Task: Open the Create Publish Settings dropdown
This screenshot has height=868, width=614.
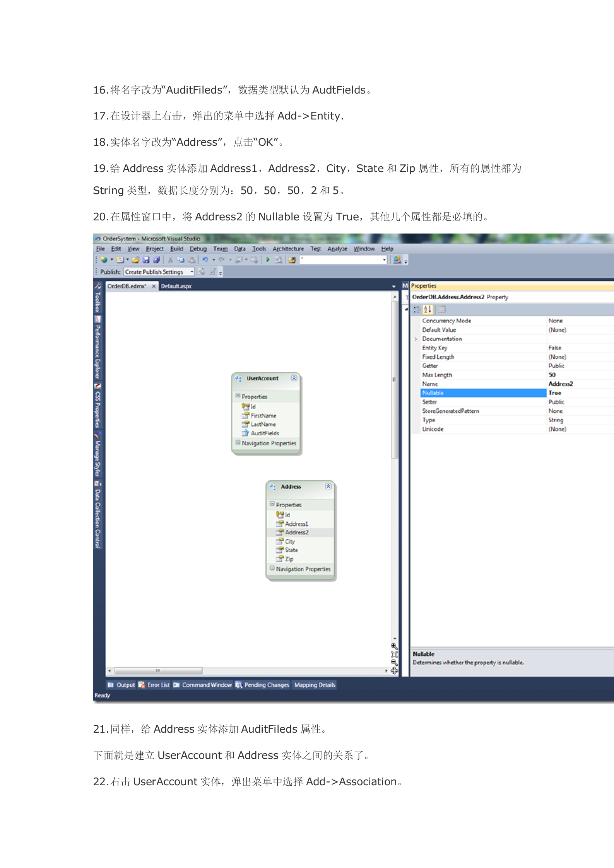Action: coord(192,272)
